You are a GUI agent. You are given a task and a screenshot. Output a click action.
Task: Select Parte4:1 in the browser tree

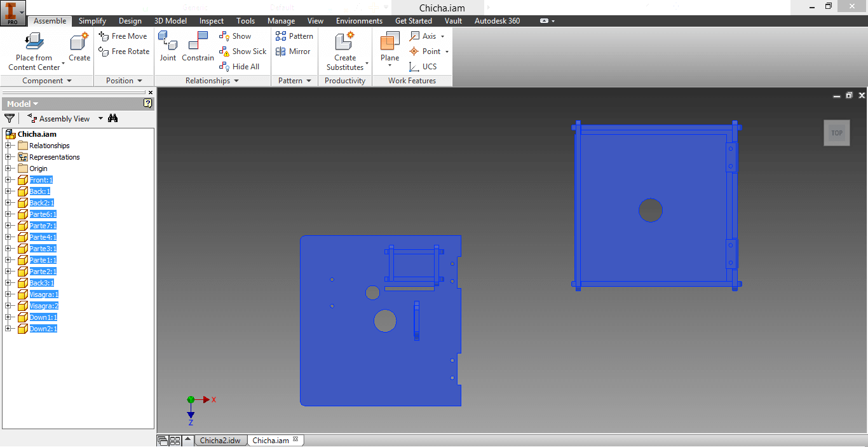click(43, 237)
